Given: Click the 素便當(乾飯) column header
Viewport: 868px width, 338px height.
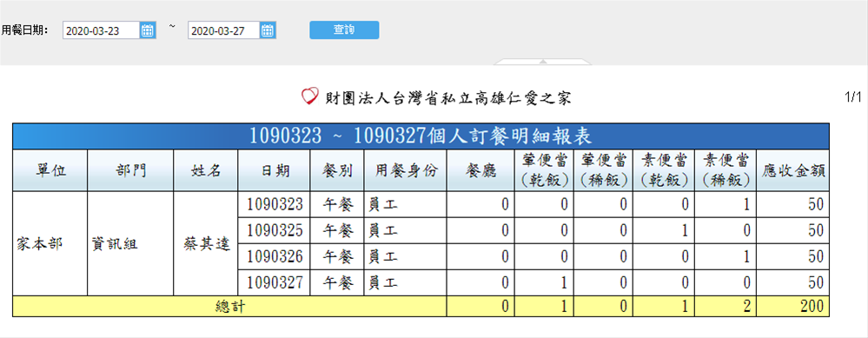Looking at the screenshot, I should pos(664,170).
